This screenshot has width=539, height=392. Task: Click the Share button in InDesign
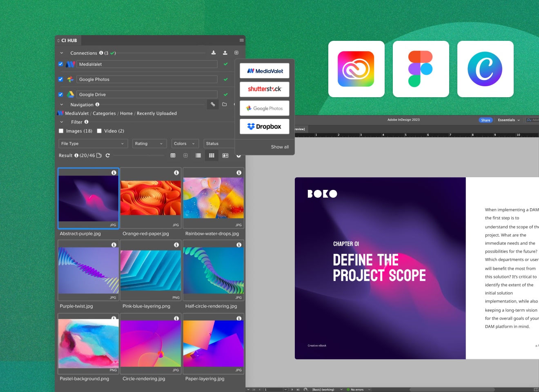coord(486,120)
